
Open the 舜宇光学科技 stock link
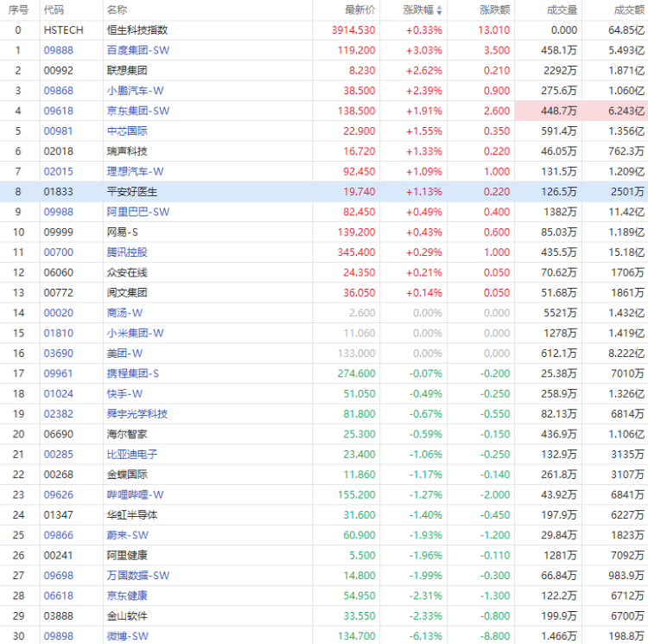click(x=137, y=414)
